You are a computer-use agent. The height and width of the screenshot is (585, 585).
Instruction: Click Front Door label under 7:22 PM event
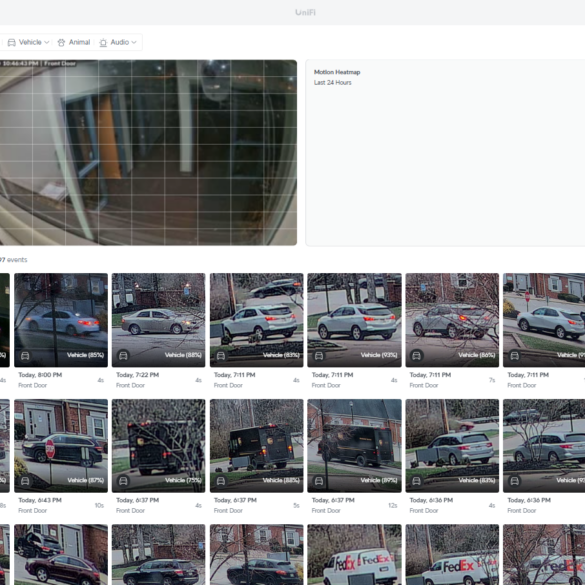point(130,385)
